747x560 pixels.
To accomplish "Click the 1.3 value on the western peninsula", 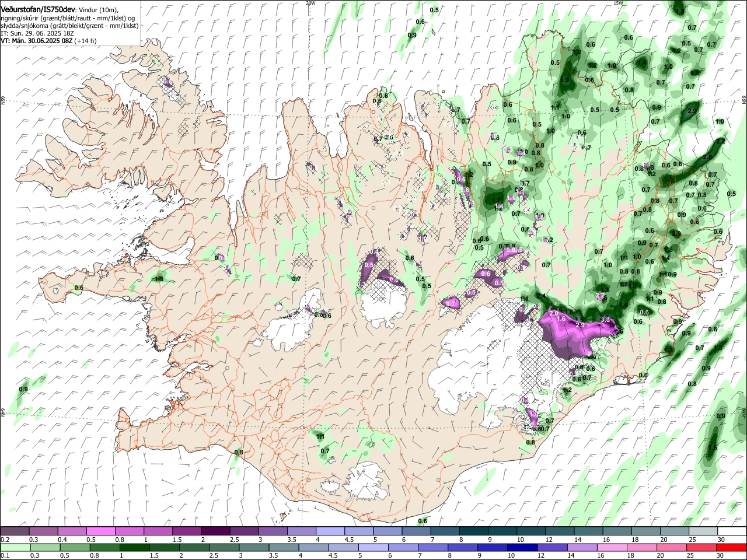I will [159, 279].
